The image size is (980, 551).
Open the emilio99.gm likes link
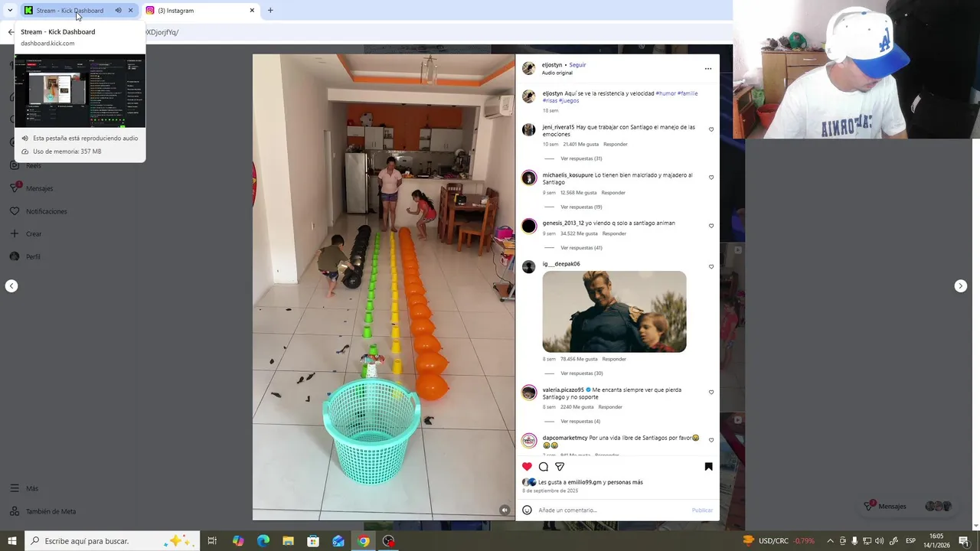584,483
